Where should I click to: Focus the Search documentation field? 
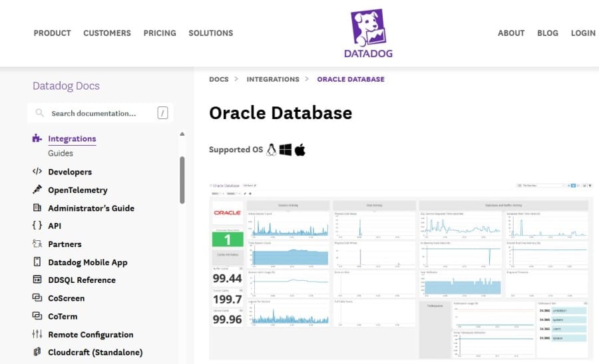pos(100,113)
